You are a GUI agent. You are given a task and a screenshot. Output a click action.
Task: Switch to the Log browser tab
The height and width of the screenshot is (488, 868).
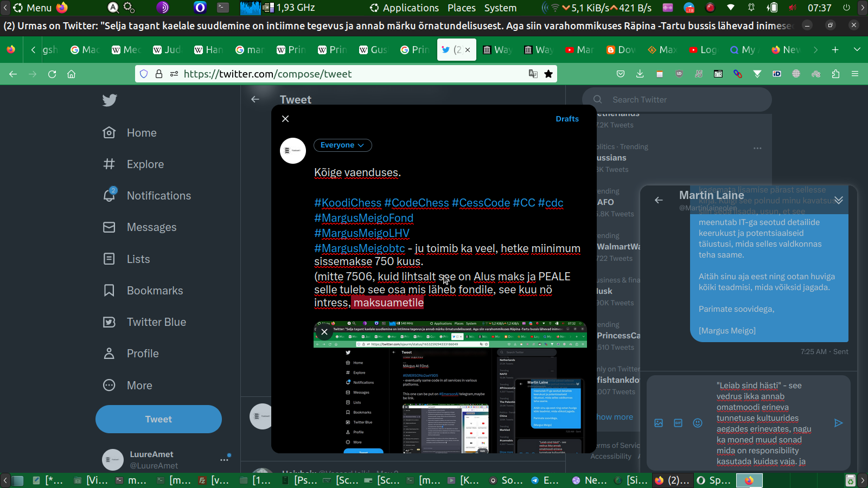[x=703, y=50]
